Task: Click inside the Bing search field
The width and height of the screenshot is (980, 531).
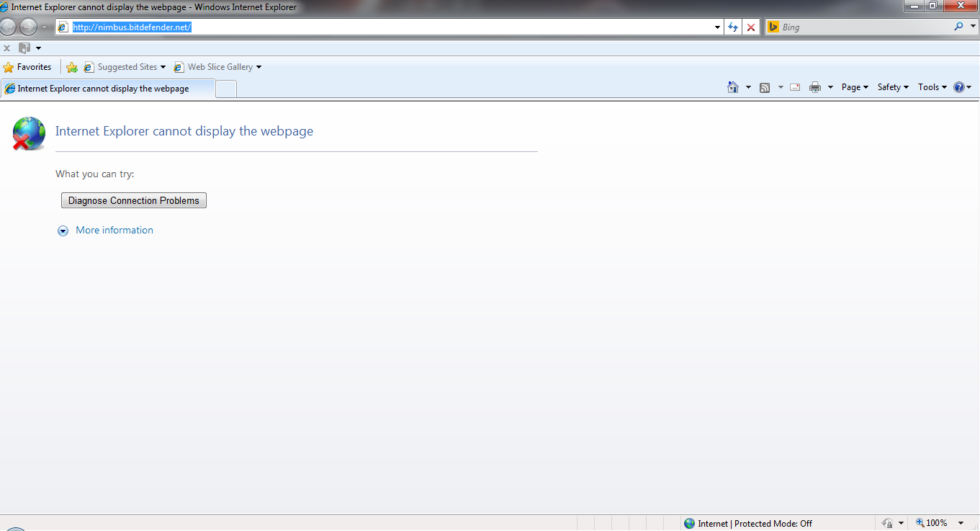Action: tap(864, 27)
